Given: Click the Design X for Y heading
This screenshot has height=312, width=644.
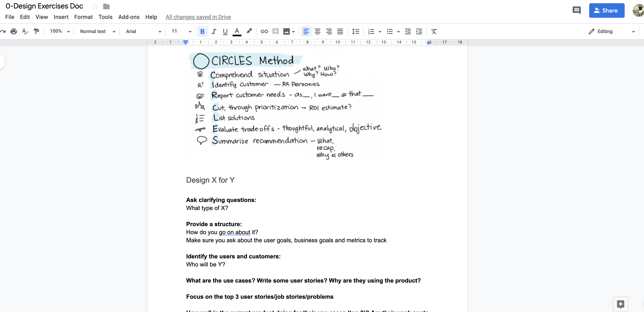Looking at the screenshot, I should pyautogui.click(x=210, y=180).
